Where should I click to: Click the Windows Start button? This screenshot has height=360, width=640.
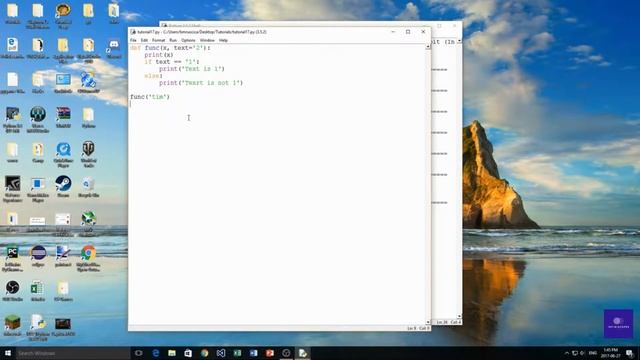pyautogui.click(x=8, y=353)
